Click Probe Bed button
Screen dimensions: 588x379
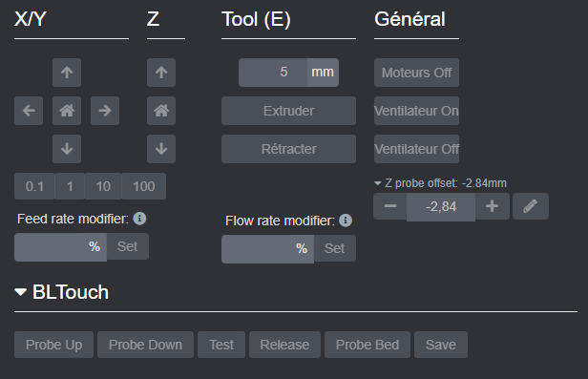(x=367, y=345)
